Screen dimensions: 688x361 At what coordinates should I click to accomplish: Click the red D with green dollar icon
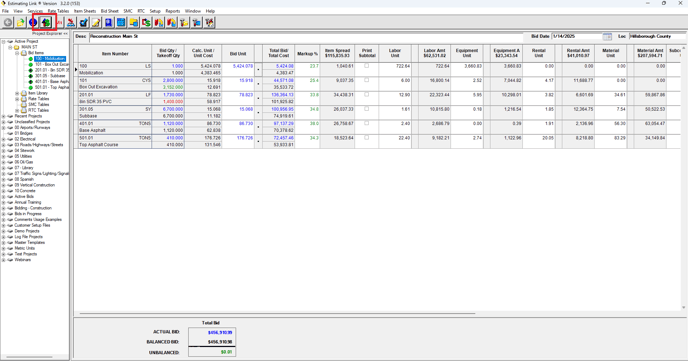(146, 22)
